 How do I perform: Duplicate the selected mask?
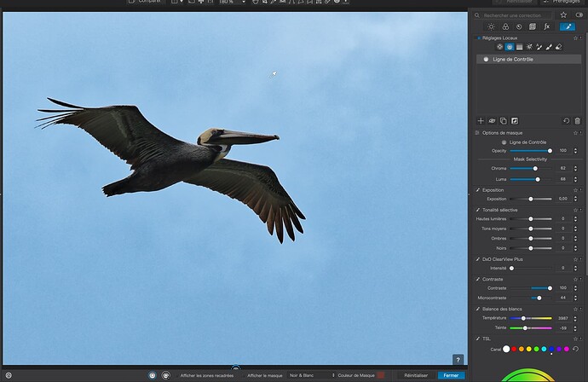[504, 121]
